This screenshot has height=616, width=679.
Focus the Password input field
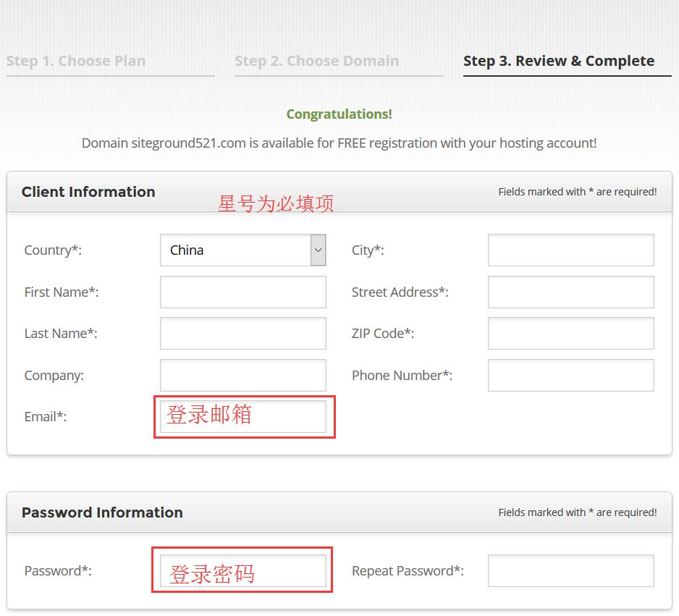tap(242, 571)
